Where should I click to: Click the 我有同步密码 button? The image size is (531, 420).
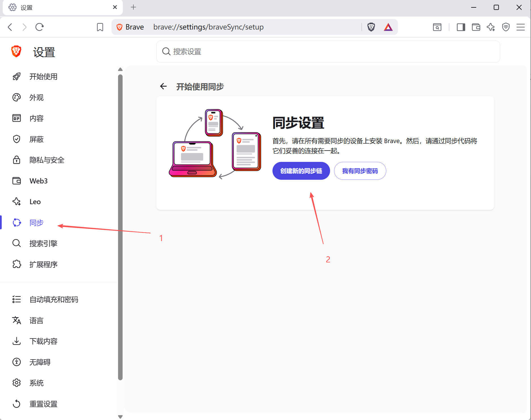click(x=360, y=171)
